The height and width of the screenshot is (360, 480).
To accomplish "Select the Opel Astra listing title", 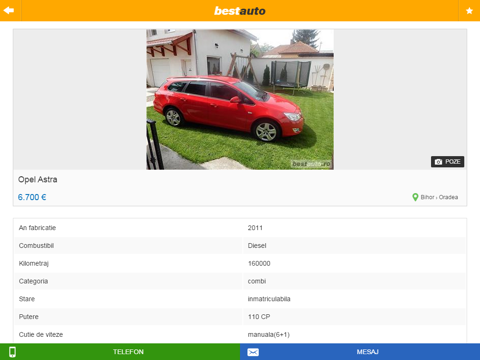I will pos(38,180).
